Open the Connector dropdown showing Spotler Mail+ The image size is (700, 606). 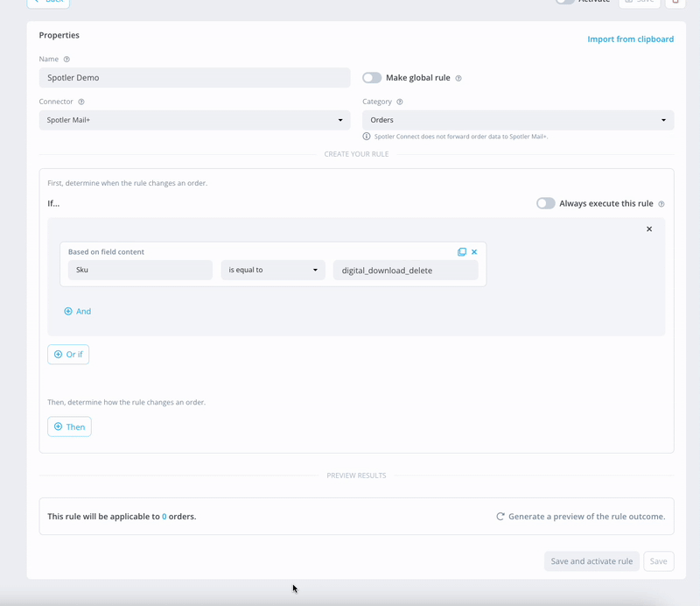pos(194,120)
